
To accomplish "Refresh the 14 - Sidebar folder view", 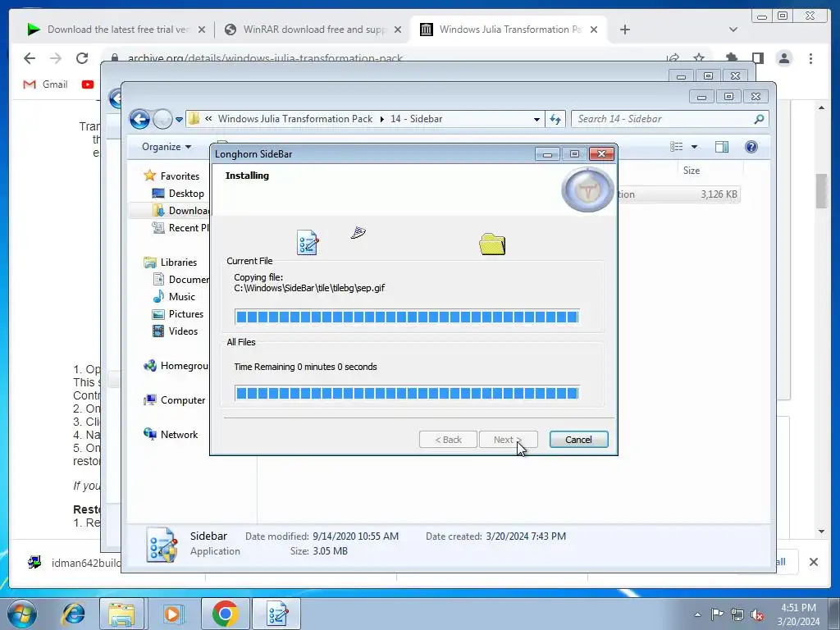I will pos(555,120).
